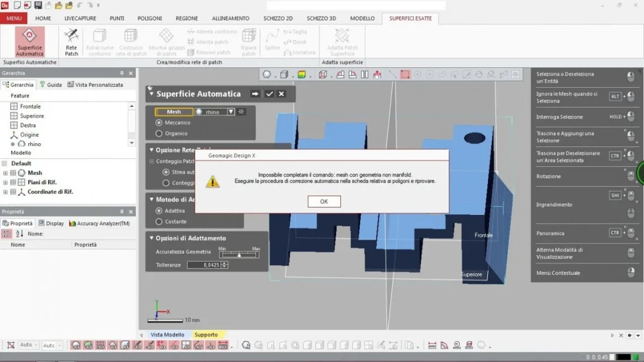Expand the Coordinate di Rif. tree node
This screenshot has width=644, height=362.
(x=5, y=192)
